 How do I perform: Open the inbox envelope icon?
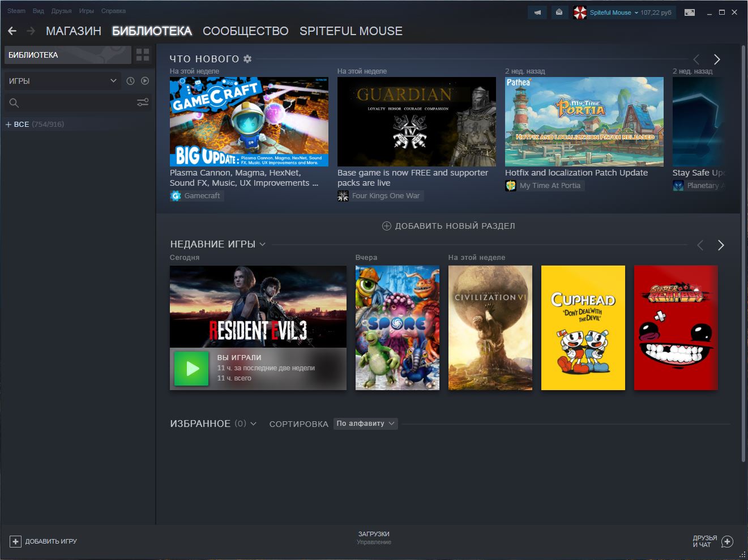559,12
